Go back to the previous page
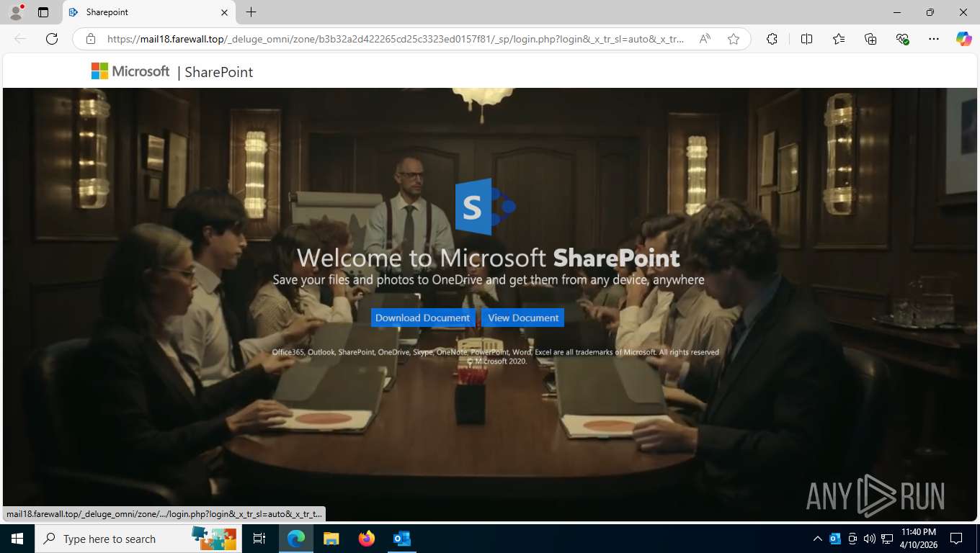This screenshot has width=980, height=553. click(x=20, y=39)
